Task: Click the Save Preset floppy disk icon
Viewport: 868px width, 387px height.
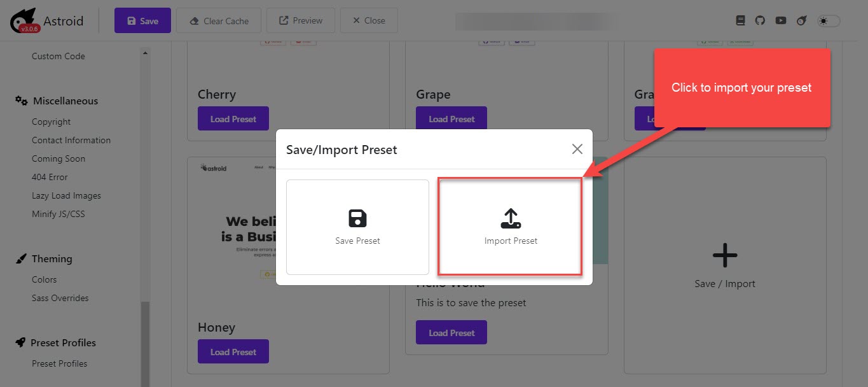Action: 357,218
